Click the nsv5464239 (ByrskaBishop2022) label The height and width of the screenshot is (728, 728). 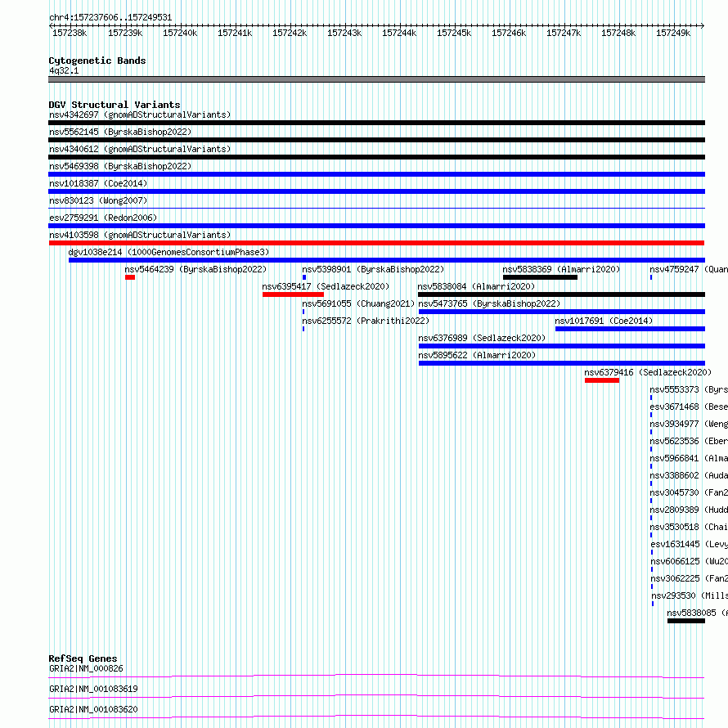195,269
